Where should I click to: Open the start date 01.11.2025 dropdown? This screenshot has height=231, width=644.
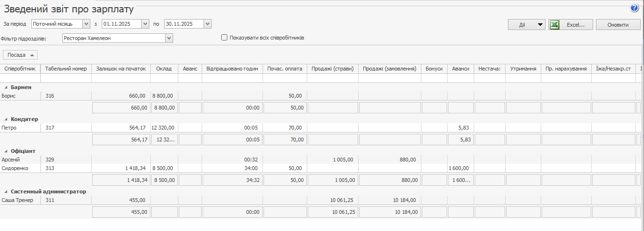145,24
